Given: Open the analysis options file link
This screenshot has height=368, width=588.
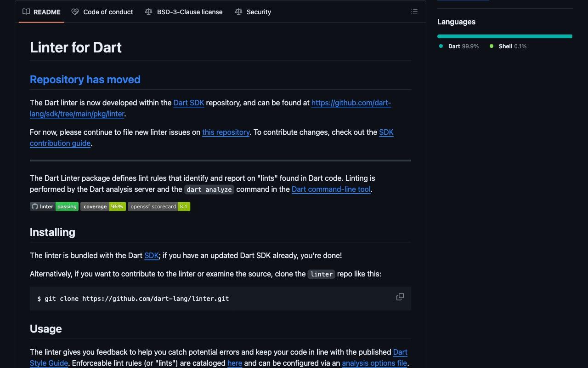Looking at the screenshot, I should click(x=374, y=363).
